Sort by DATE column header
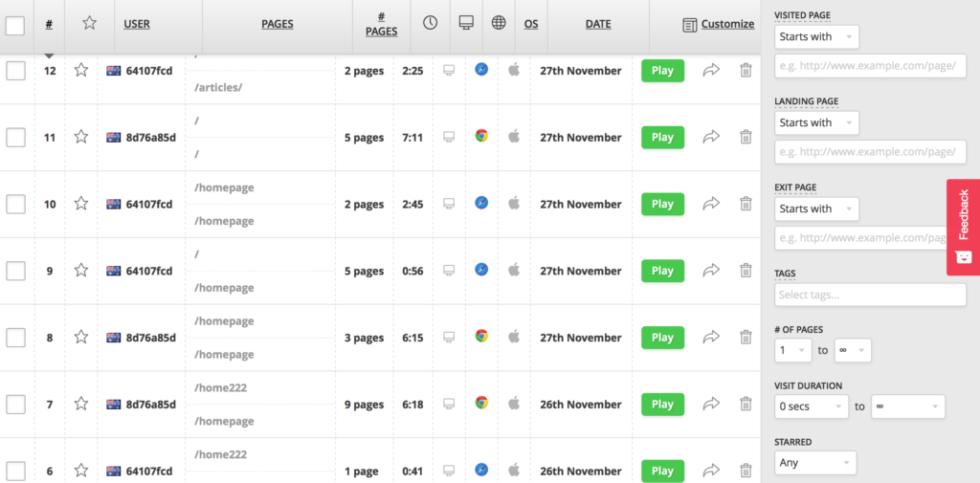This screenshot has width=980, height=483. click(x=598, y=24)
